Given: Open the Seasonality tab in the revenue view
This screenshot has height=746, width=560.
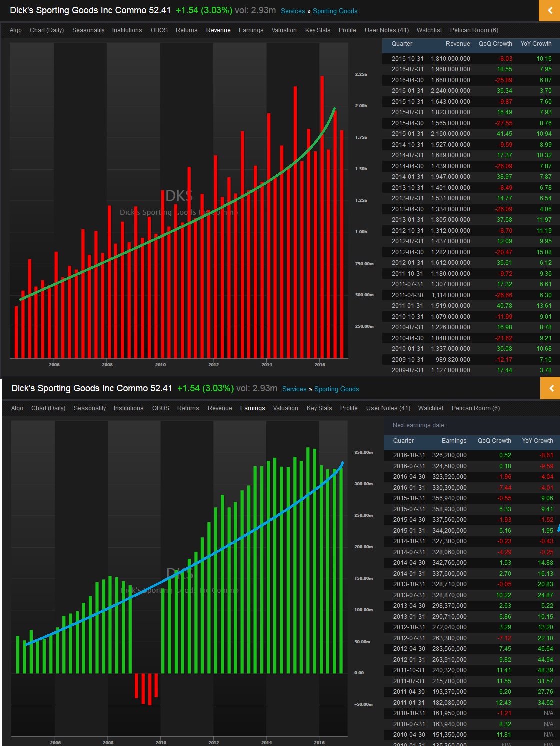Looking at the screenshot, I should [88, 30].
